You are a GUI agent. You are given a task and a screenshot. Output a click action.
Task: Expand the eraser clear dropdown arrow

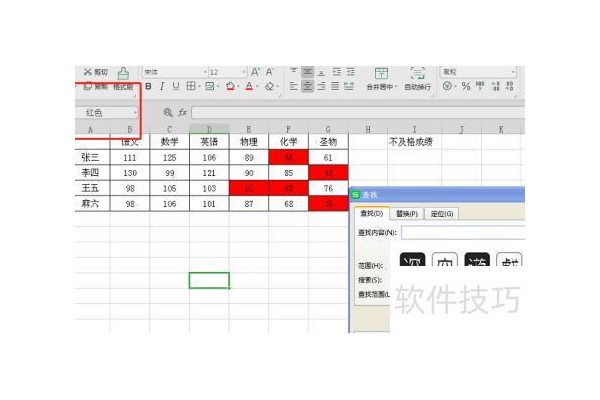277,87
